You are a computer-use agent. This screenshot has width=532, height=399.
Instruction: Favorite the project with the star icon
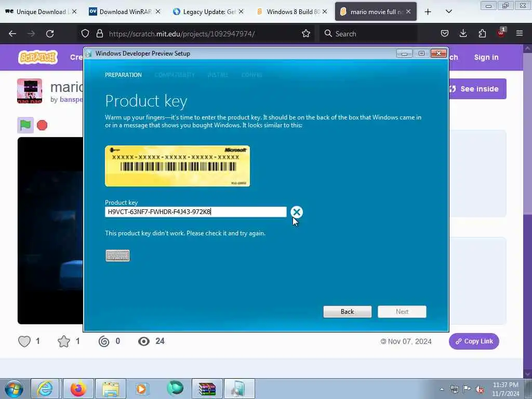64,341
